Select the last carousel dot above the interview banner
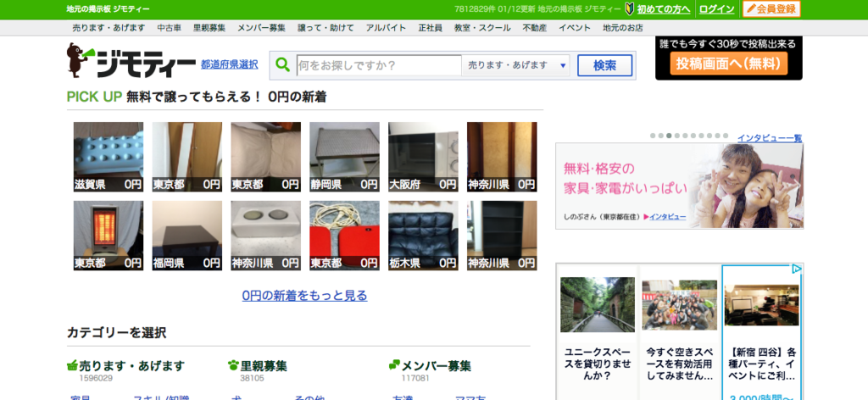Screen dimensions: 868x400 coord(726,136)
